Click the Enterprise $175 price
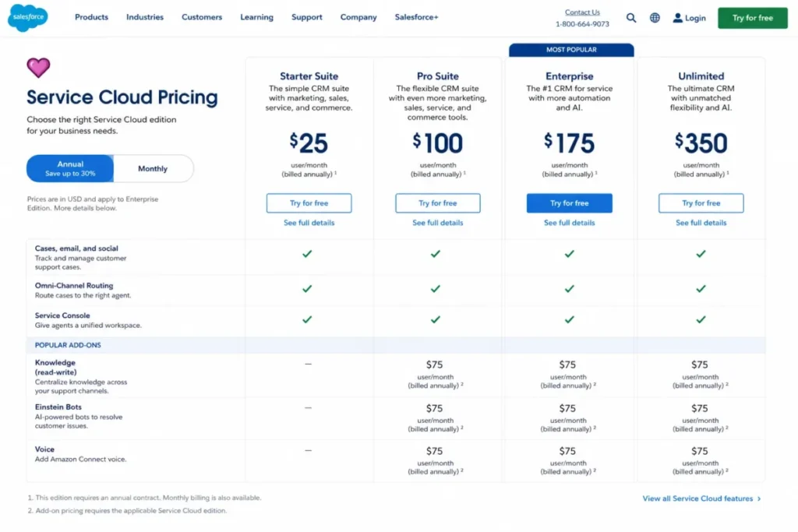The width and height of the screenshot is (798, 532). (x=569, y=143)
